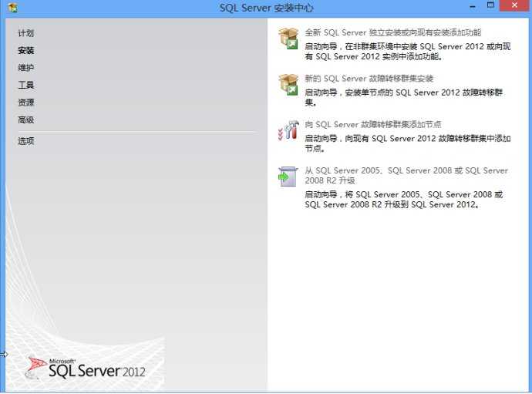
Task: Click 从 SQL Server 2005 升级 link
Action: point(406,176)
